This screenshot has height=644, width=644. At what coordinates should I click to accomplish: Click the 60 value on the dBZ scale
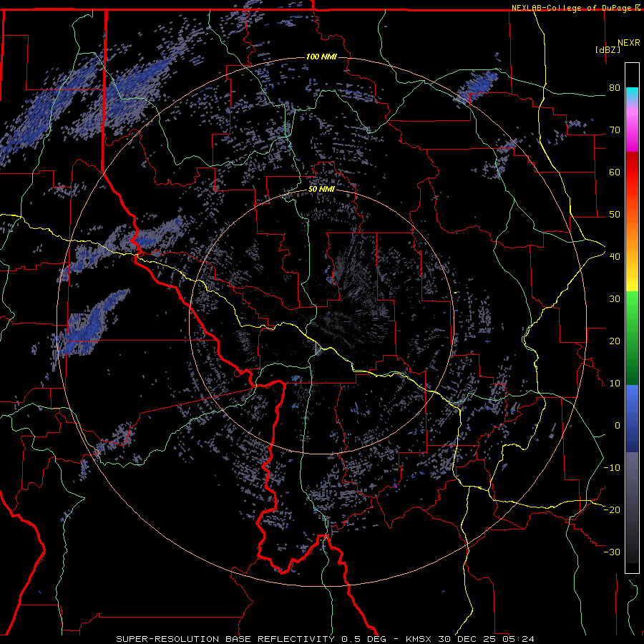click(615, 172)
